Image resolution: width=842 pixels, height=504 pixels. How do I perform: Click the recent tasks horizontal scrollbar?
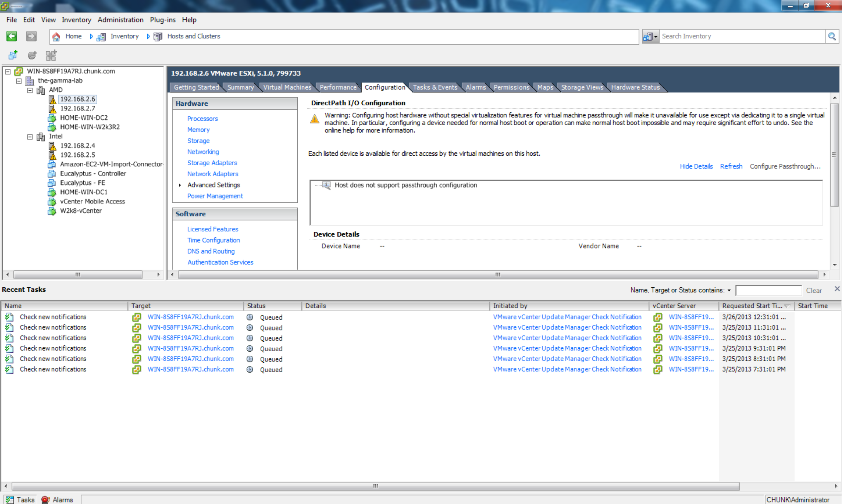tap(375, 486)
